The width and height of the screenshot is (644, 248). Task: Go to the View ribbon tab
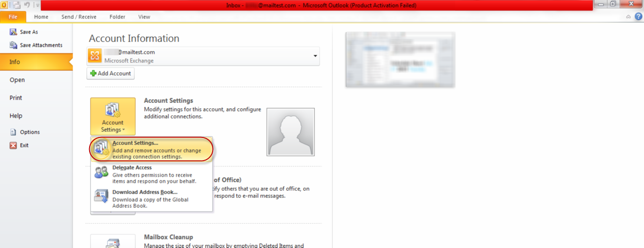[144, 17]
